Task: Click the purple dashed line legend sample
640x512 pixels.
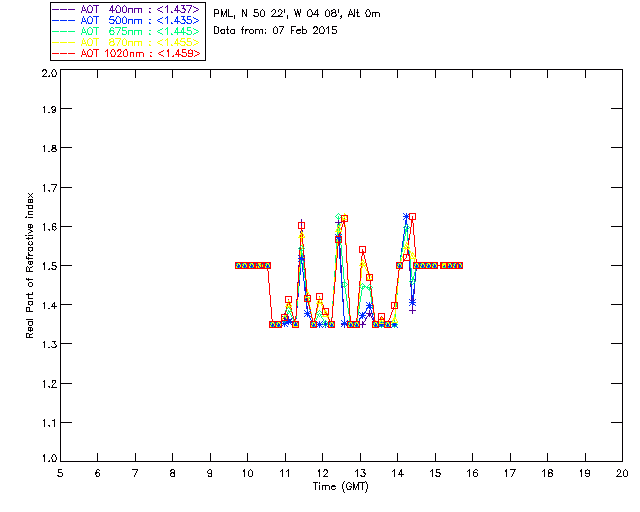Action: [64, 9]
